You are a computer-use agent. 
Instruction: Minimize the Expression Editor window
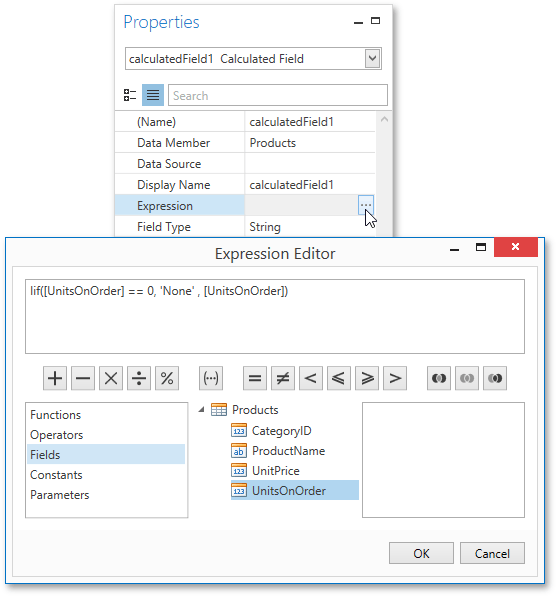pyautogui.click(x=455, y=249)
